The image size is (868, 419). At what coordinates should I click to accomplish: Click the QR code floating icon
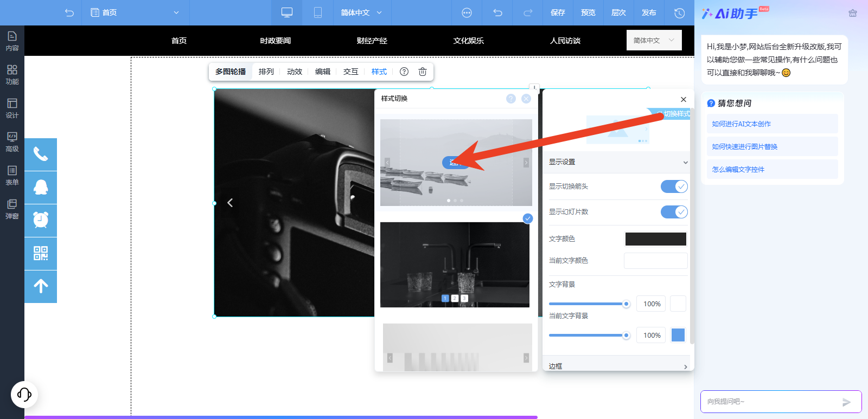click(41, 254)
